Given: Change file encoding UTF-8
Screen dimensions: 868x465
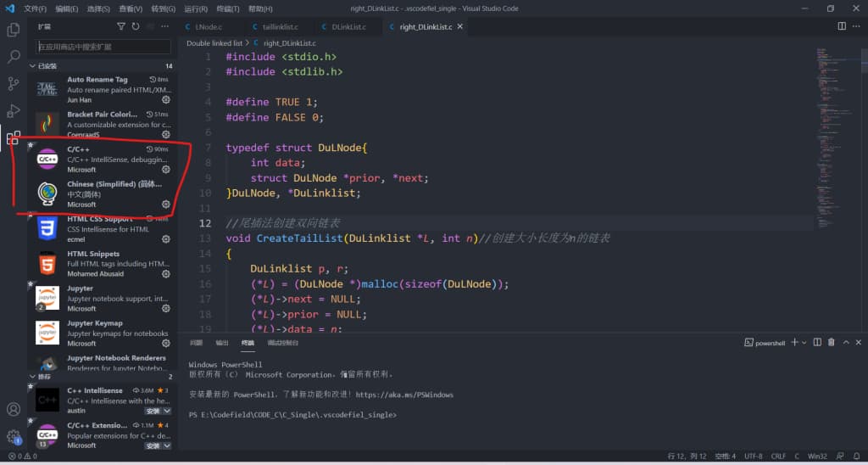Looking at the screenshot, I should point(754,457).
